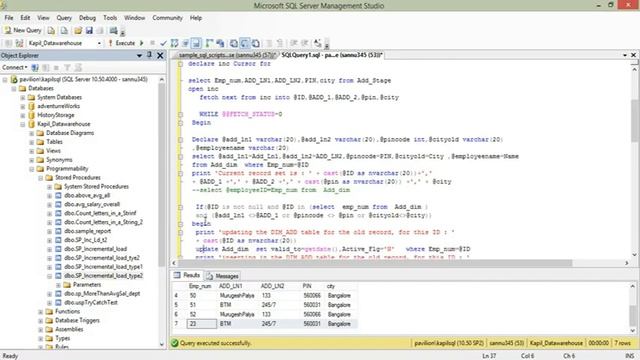
Task: Collapse the Stored Procedures folder
Action: coord(40,178)
